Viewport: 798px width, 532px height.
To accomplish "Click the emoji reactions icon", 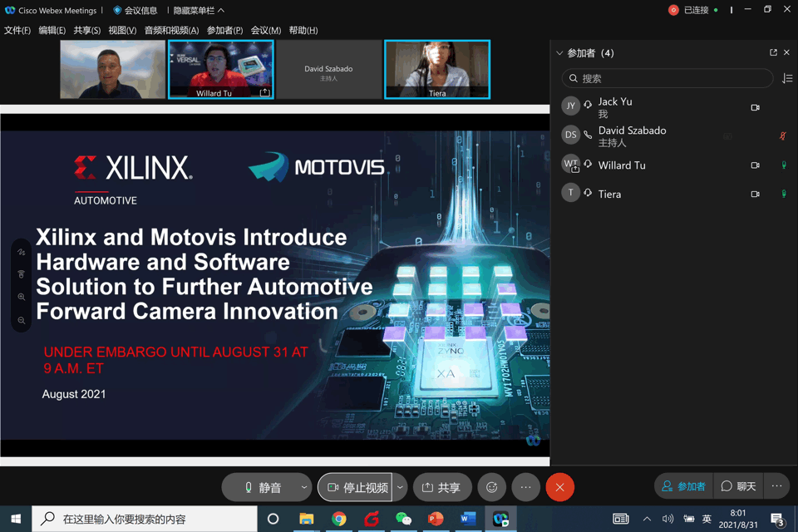I will [x=491, y=487].
